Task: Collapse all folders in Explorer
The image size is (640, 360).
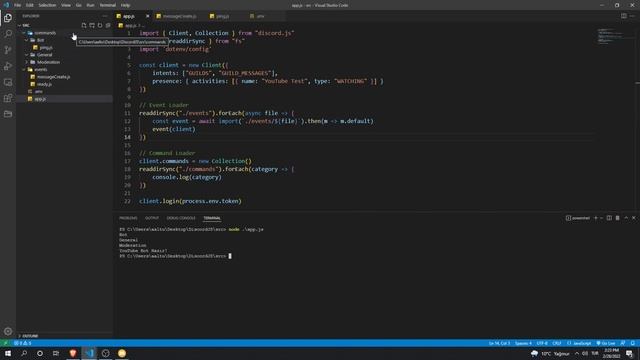Action: (108, 25)
